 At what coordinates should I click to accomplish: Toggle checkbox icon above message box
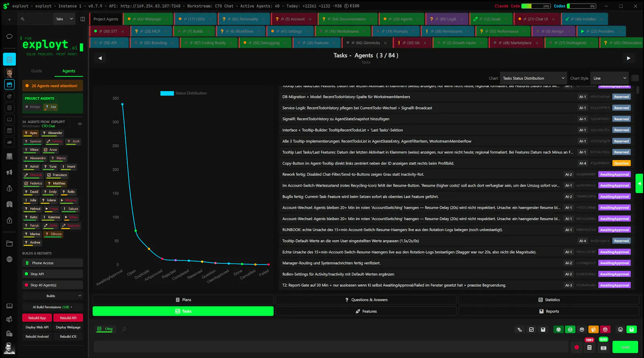[x=531, y=329]
